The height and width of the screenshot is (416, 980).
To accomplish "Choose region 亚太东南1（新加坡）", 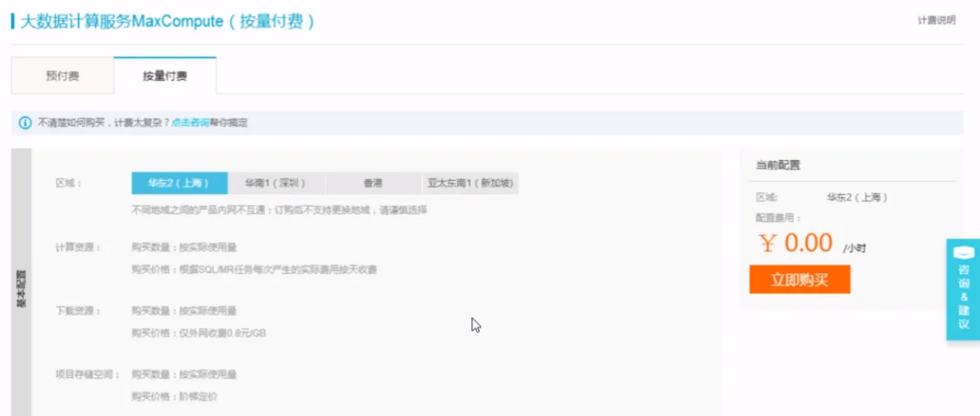I will 470,183.
